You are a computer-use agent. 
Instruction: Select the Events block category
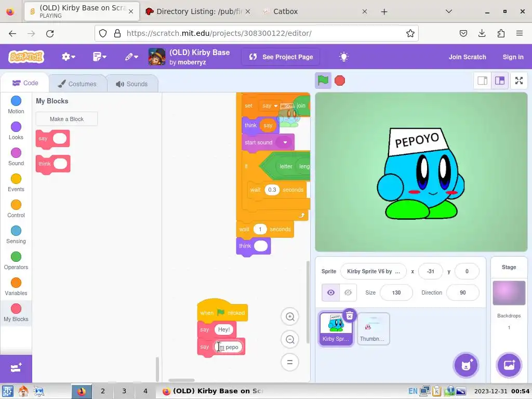(16, 183)
